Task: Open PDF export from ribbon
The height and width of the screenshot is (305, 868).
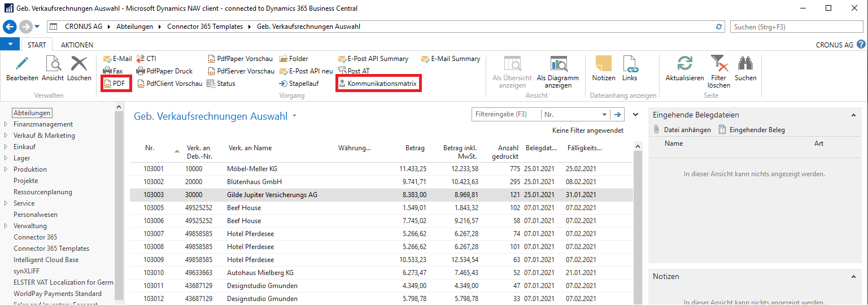Action: [x=115, y=84]
